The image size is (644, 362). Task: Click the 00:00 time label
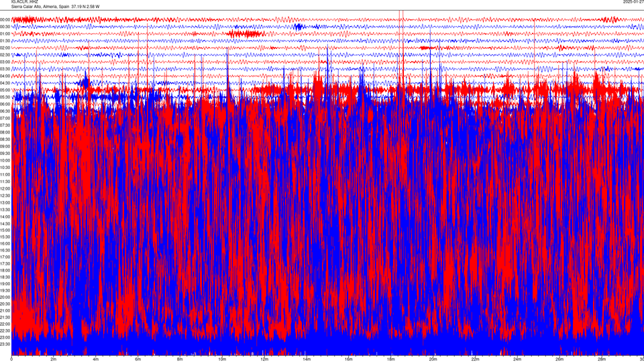tap(5, 19)
